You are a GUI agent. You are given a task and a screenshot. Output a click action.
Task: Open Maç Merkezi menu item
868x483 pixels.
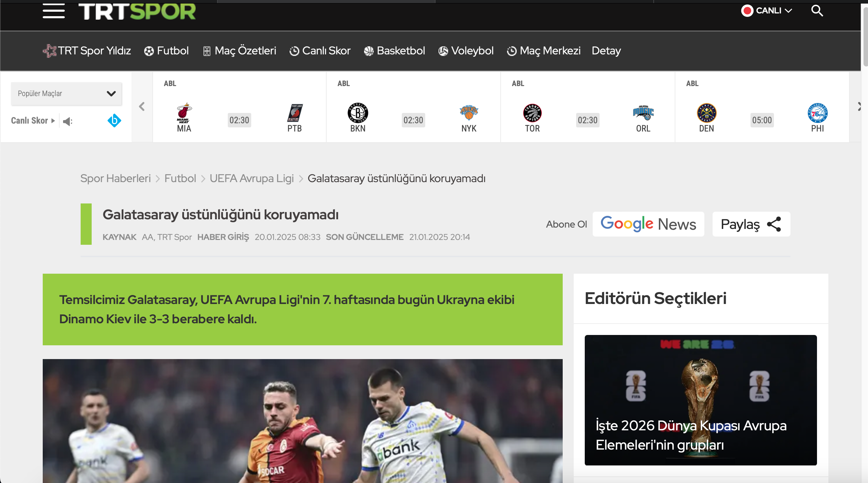(x=544, y=51)
